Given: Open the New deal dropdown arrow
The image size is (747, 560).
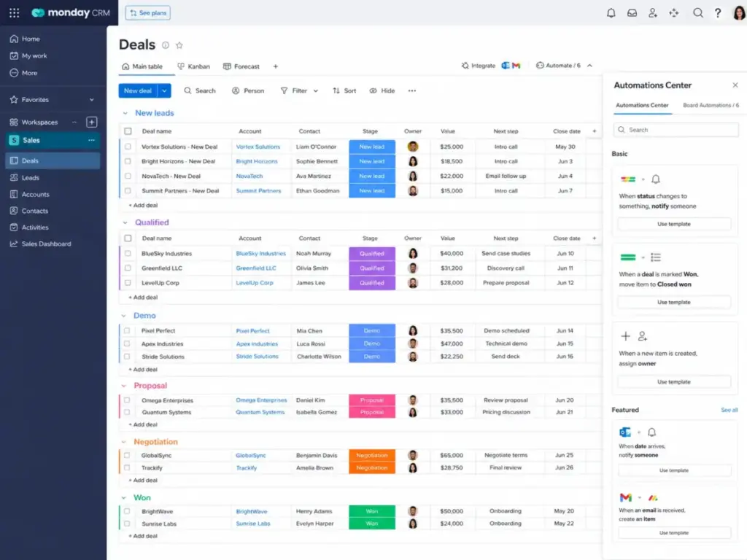Looking at the screenshot, I should (164, 90).
